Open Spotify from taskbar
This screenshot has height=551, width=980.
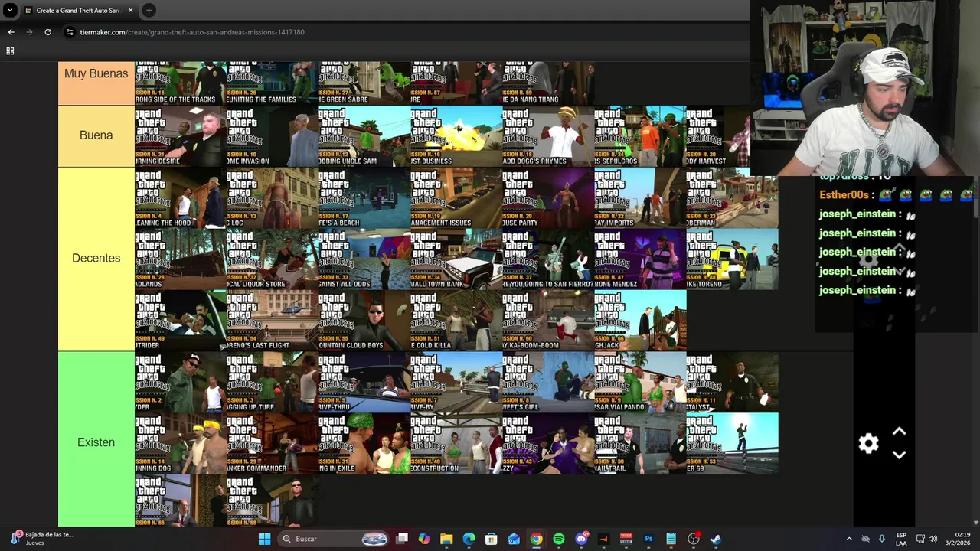[x=559, y=539]
